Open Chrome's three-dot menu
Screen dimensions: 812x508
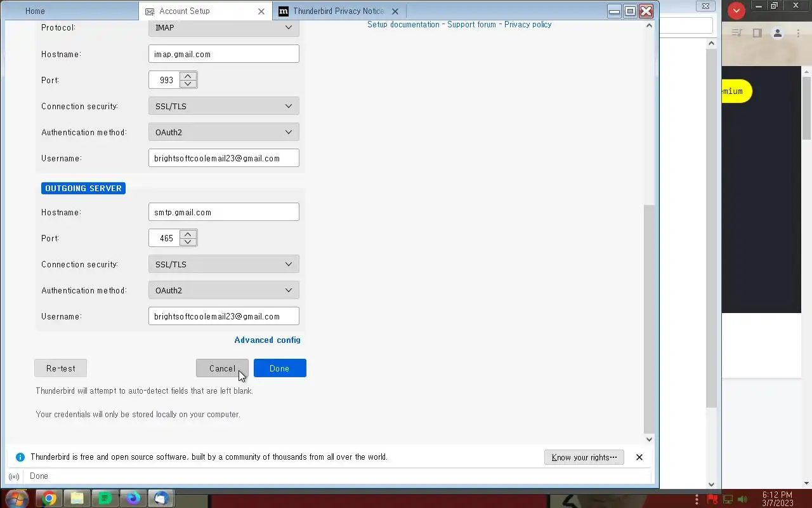[x=797, y=33]
